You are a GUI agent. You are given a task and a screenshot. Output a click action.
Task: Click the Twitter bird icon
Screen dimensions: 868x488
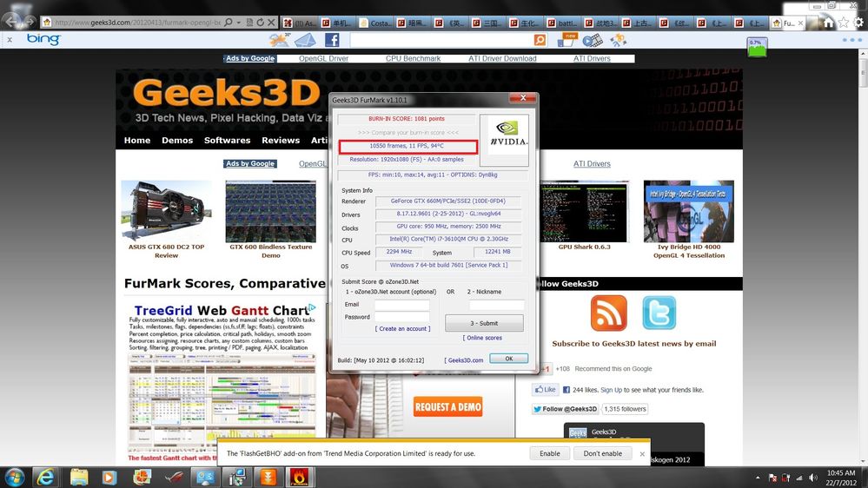click(x=659, y=313)
